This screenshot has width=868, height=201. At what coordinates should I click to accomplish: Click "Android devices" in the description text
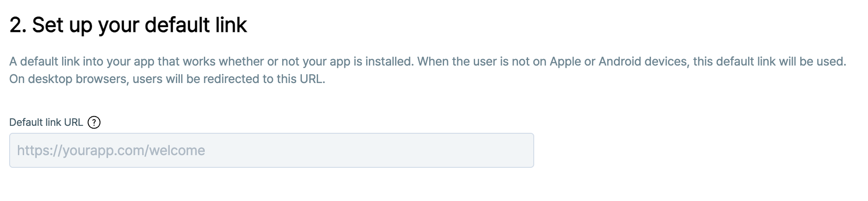[642, 62]
